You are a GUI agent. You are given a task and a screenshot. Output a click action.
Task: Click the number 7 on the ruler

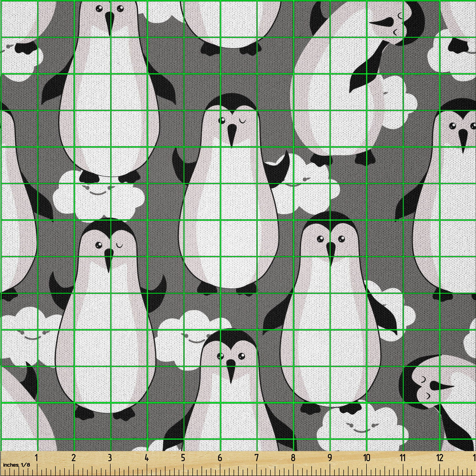pos(256,458)
